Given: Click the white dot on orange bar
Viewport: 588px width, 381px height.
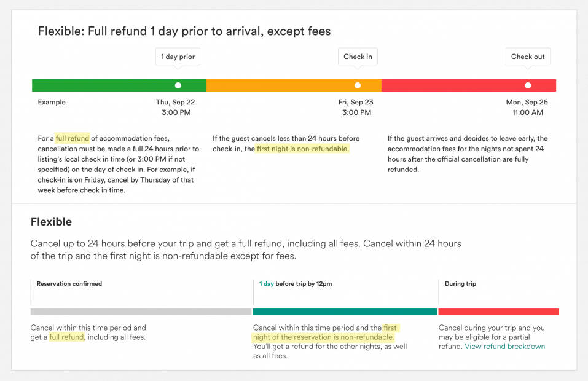Looking at the screenshot, I should pyautogui.click(x=358, y=85).
